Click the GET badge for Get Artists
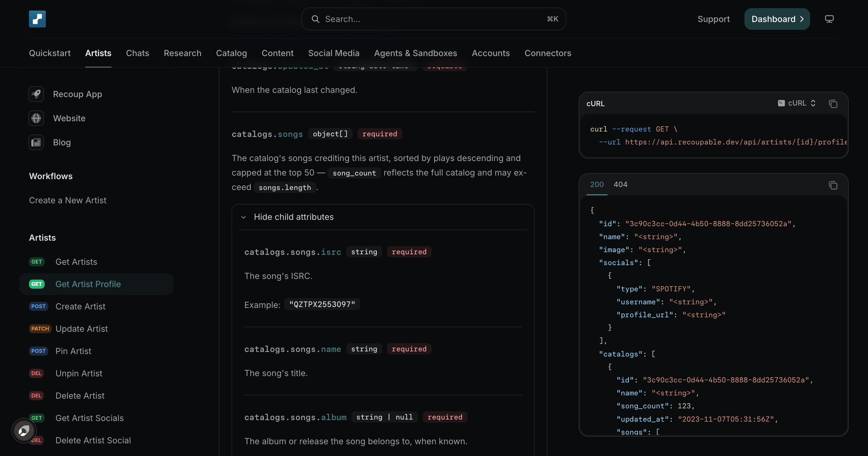The image size is (868, 456). (37, 262)
